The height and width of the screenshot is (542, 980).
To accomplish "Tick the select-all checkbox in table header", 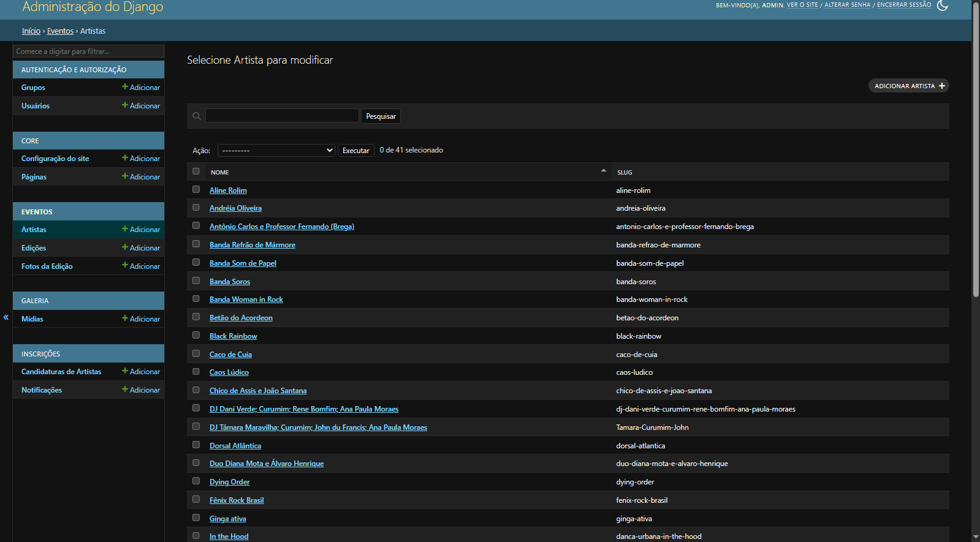I will pyautogui.click(x=196, y=171).
